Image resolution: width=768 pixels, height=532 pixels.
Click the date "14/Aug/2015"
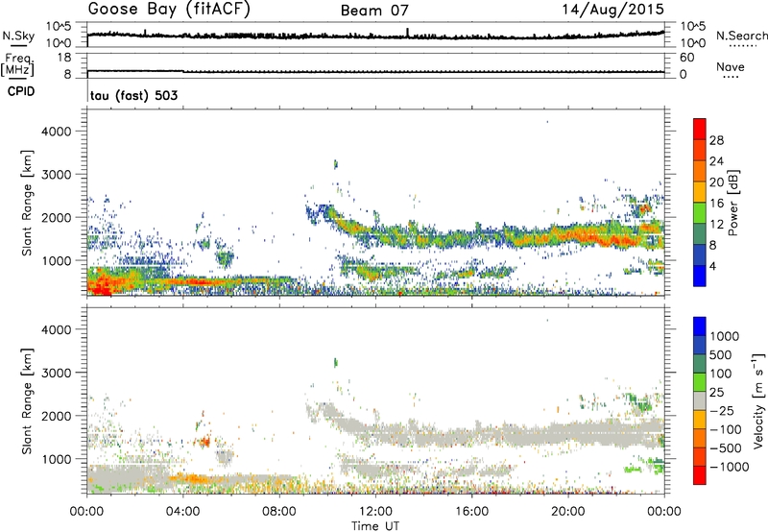(x=612, y=10)
